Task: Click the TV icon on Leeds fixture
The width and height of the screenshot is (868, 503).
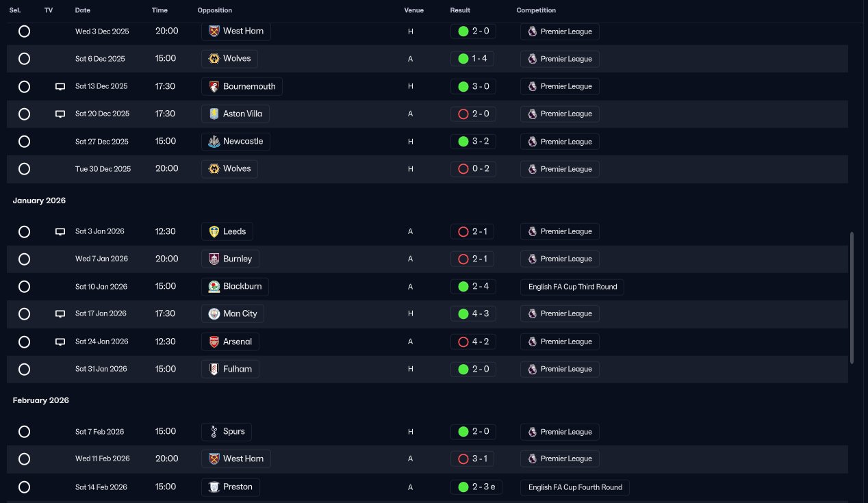Action: [x=60, y=232]
